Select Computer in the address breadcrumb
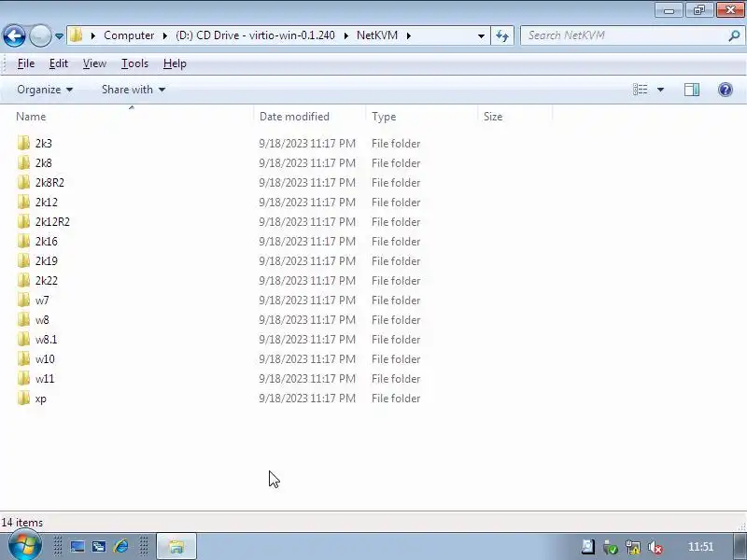This screenshot has width=747, height=560. [129, 35]
